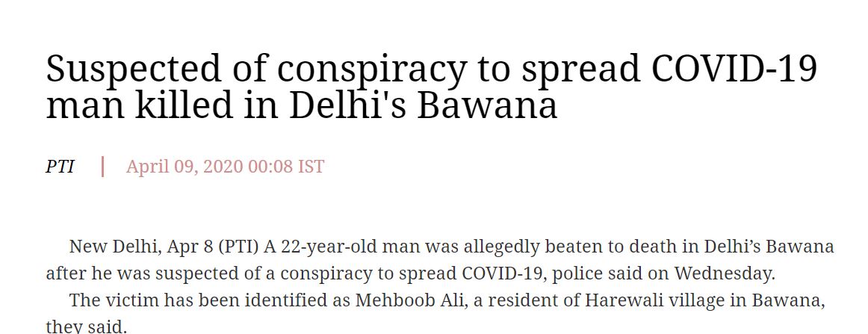Click the April 09, 2020 timestamp
Screen dimensions: 868x334
225,166
